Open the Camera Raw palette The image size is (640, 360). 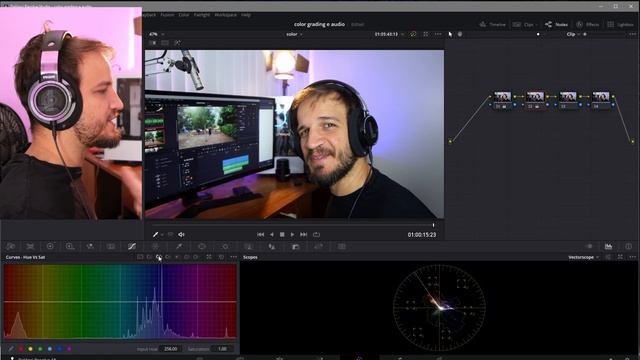[11, 246]
